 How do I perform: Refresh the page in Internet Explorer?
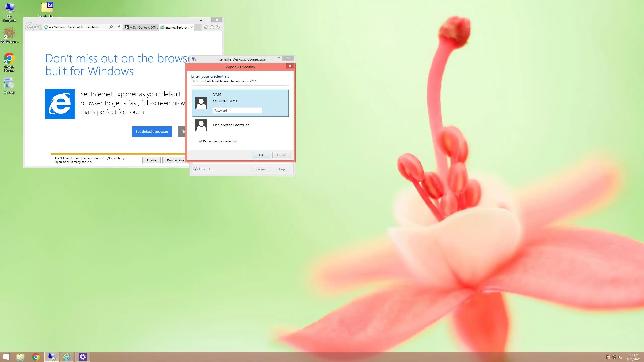coord(119,27)
